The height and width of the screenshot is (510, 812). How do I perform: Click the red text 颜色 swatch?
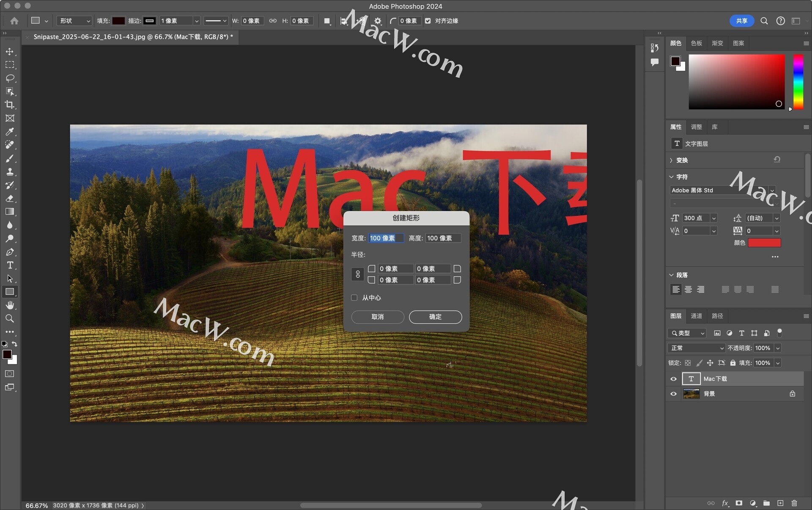tap(764, 243)
